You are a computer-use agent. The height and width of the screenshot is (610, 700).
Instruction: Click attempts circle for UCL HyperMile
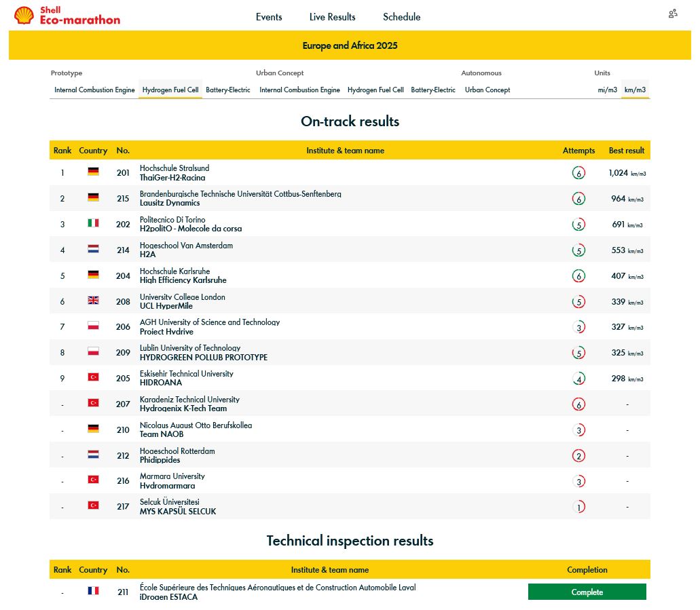(x=578, y=302)
